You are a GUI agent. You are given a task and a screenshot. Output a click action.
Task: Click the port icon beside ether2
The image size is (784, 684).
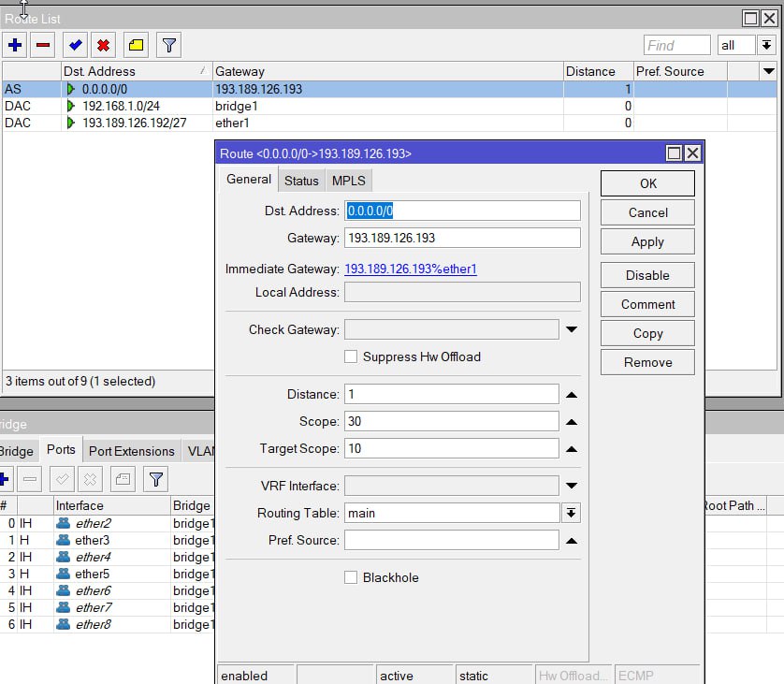[x=63, y=523]
